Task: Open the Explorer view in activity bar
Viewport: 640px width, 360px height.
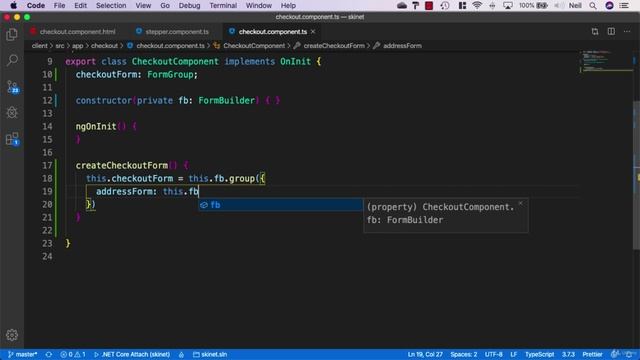Action: pyautogui.click(x=12, y=35)
